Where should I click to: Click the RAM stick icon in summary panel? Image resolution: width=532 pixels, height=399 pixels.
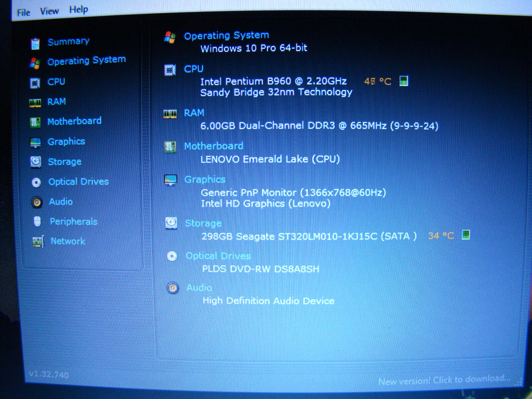pos(170,114)
